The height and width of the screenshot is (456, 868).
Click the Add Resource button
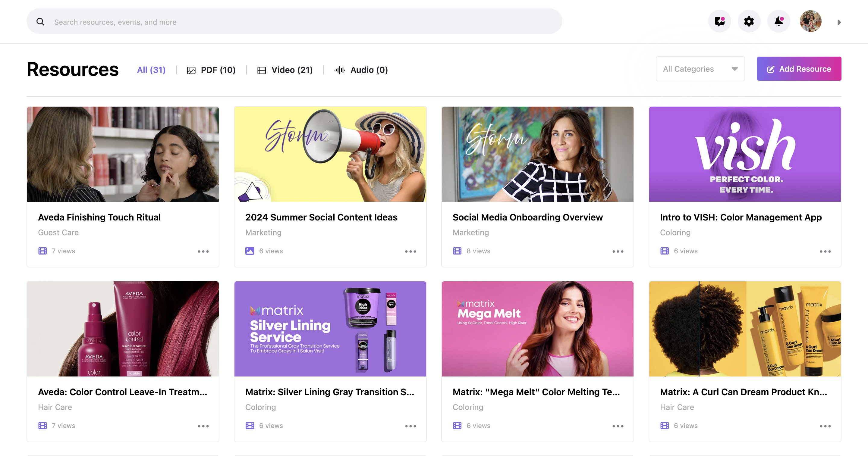[799, 69]
